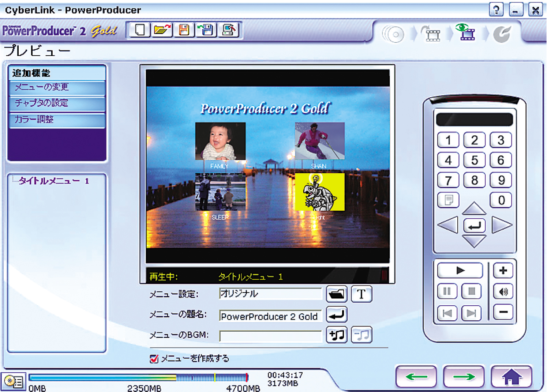This screenshot has height=392, width=547.
Task: Click the remote number 8 button
Action: 475,180
